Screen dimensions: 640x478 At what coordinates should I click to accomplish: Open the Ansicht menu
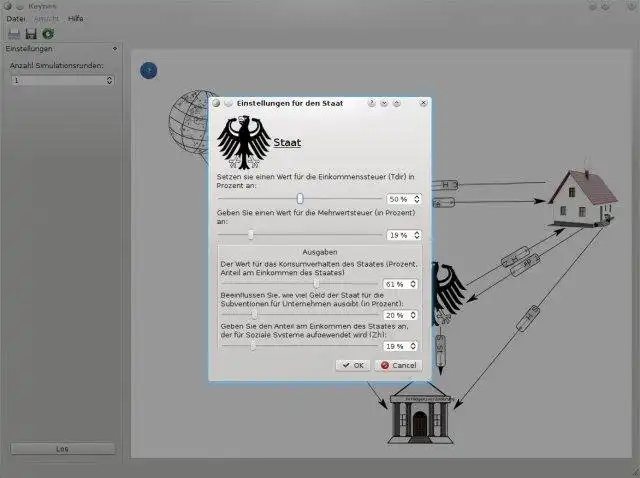pyautogui.click(x=46, y=19)
